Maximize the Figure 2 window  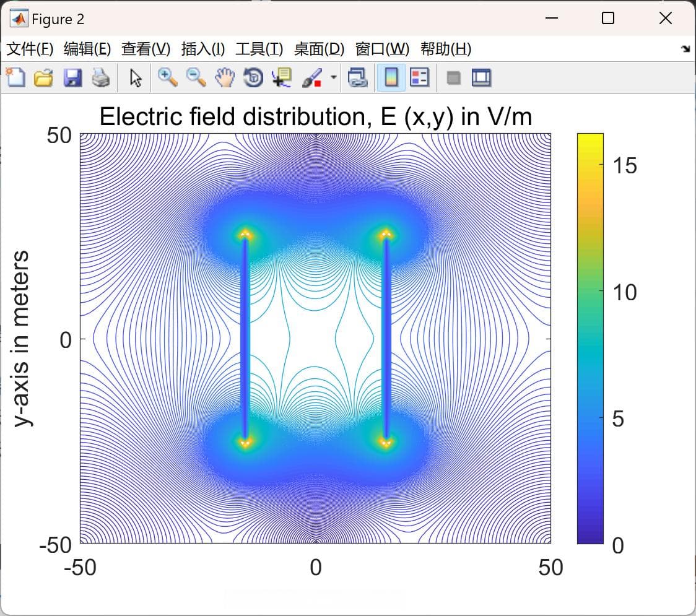pos(608,18)
